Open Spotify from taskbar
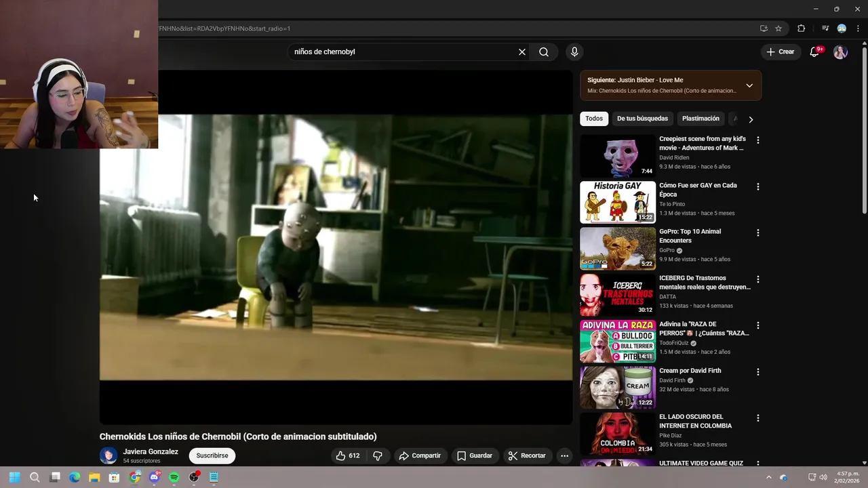Viewport: 868px width, 488px height. coord(174,477)
